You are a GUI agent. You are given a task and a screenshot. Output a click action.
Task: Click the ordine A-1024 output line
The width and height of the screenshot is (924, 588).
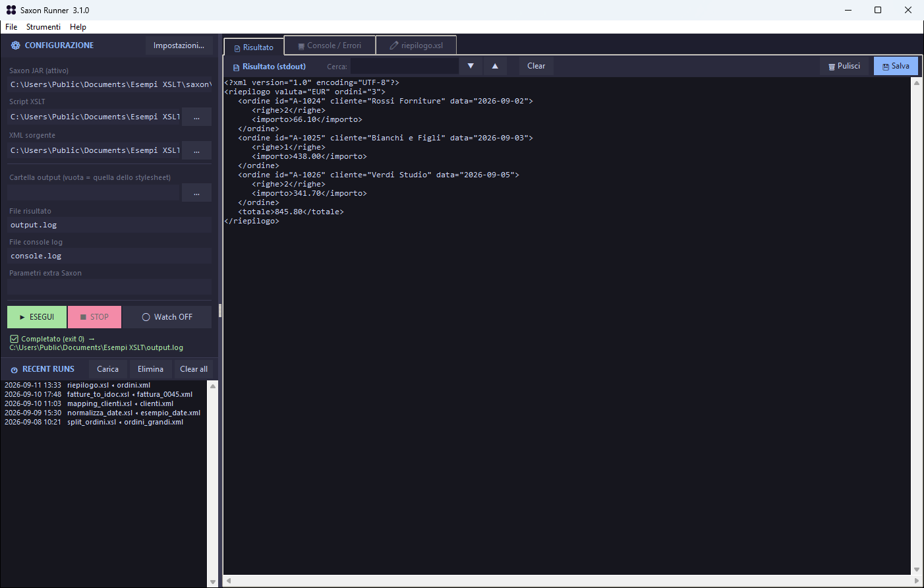386,101
